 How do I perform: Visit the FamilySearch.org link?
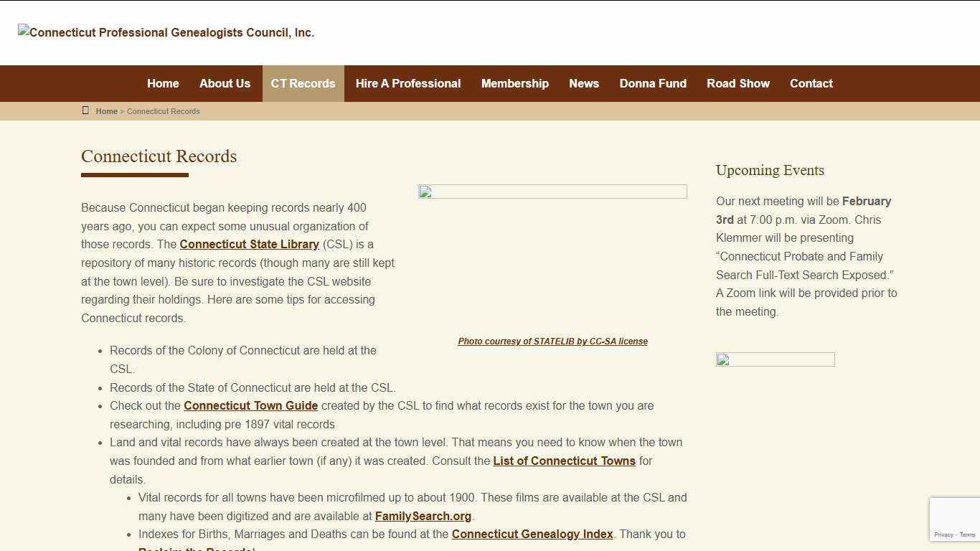click(x=423, y=516)
